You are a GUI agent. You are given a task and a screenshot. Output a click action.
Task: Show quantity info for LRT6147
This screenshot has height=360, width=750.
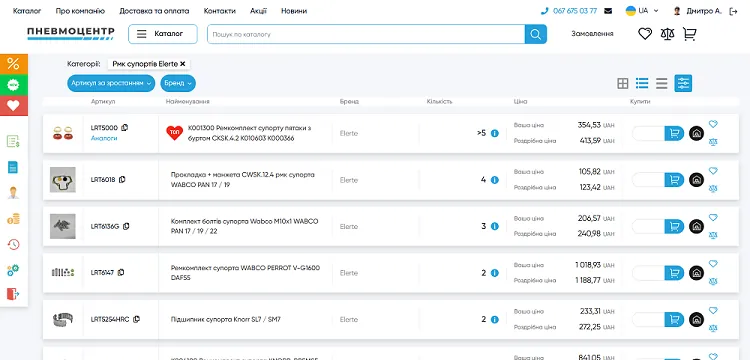pos(495,273)
